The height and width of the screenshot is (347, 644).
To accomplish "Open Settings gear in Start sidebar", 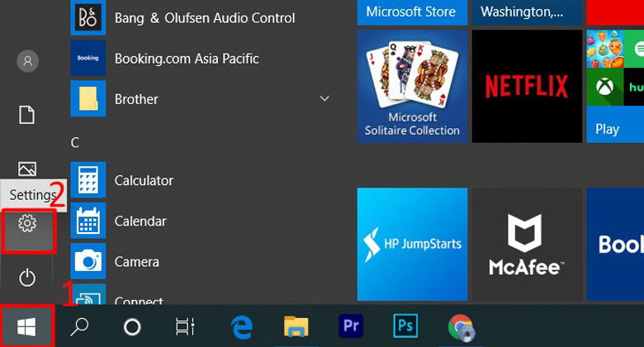I will 27,224.
